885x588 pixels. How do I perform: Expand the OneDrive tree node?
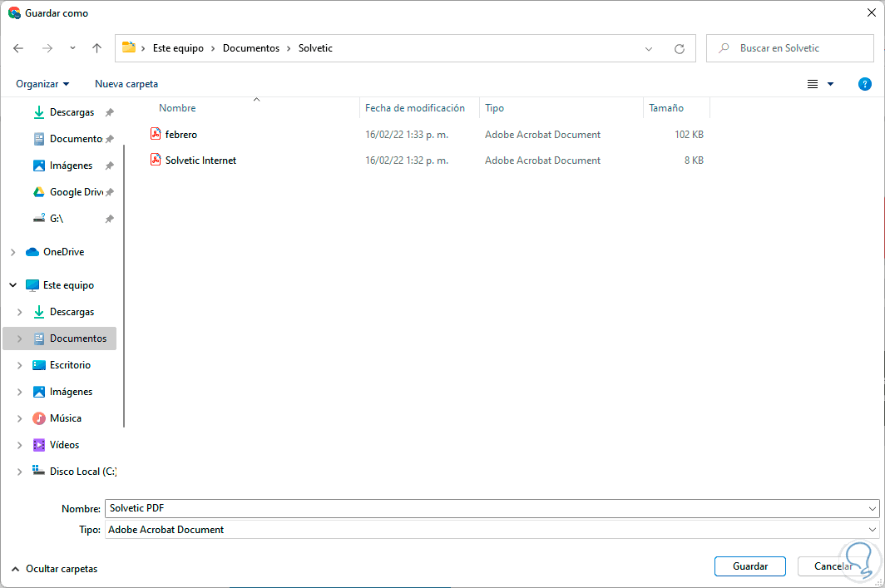[13, 252]
